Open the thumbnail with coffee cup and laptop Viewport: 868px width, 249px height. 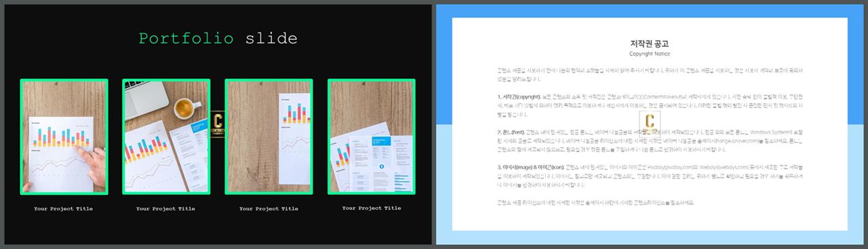coord(166,136)
